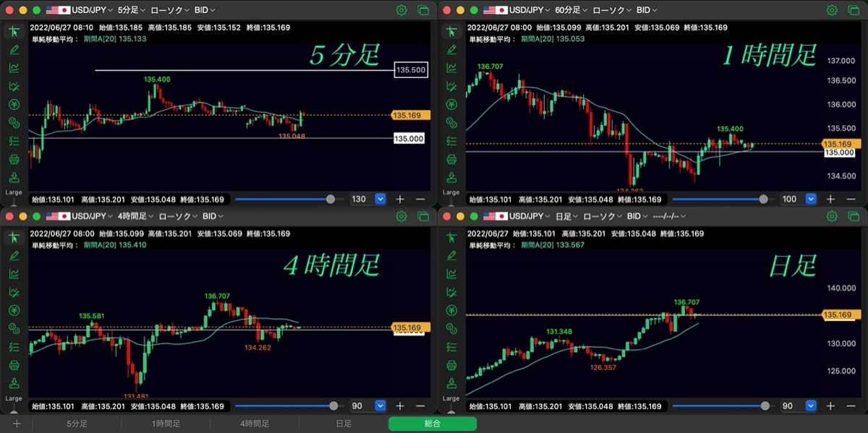Select the pencil drawing tool in 5分足 chart
The width and height of the screenshot is (868, 433).
click(14, 49)
